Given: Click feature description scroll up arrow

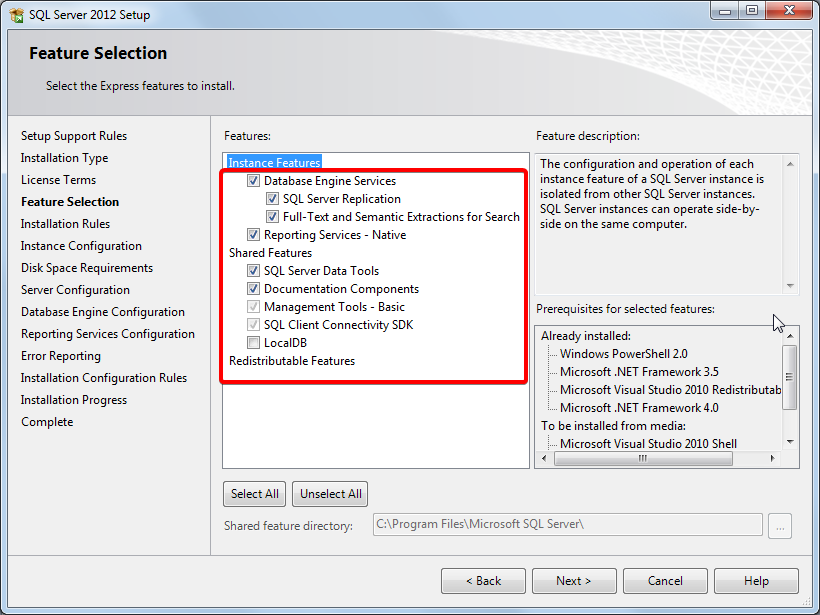Looking at the screenshot, I should pyautogui.click(x=790, y=164).
